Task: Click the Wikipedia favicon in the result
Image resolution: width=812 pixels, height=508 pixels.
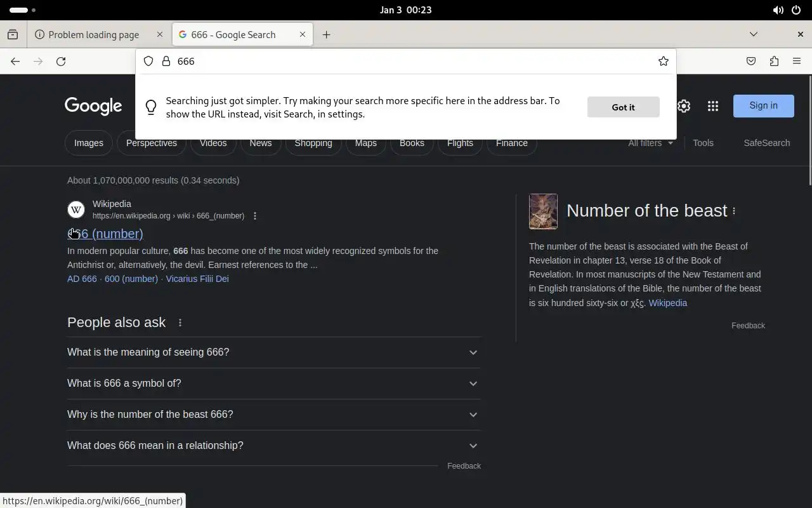Action: [76, 210]
